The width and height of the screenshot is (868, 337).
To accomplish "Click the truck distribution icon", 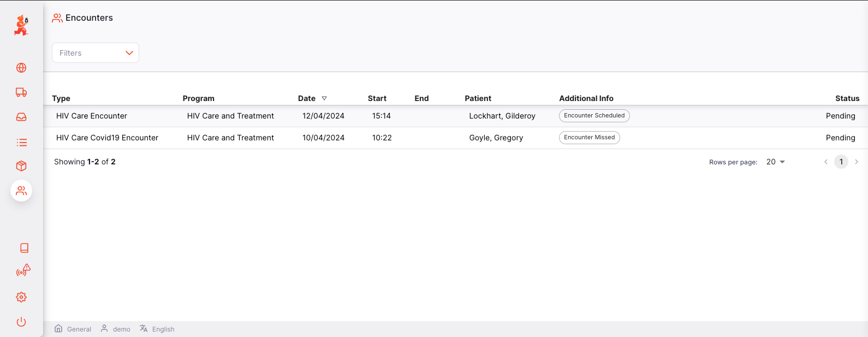I will [x=21, y=92].
